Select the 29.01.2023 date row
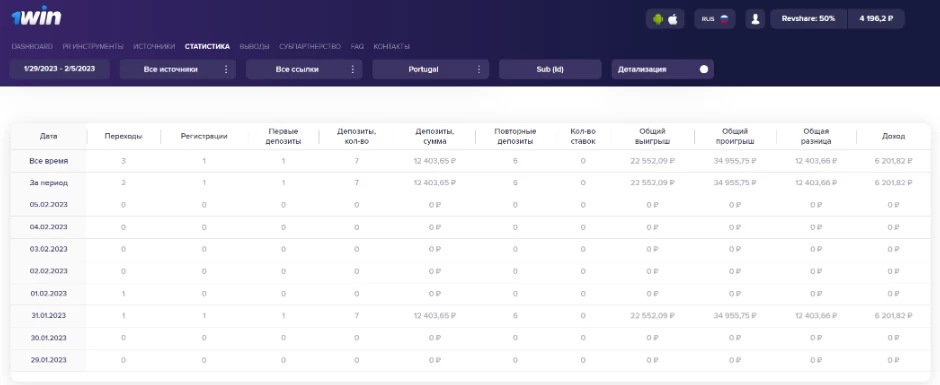 point(49,360)
